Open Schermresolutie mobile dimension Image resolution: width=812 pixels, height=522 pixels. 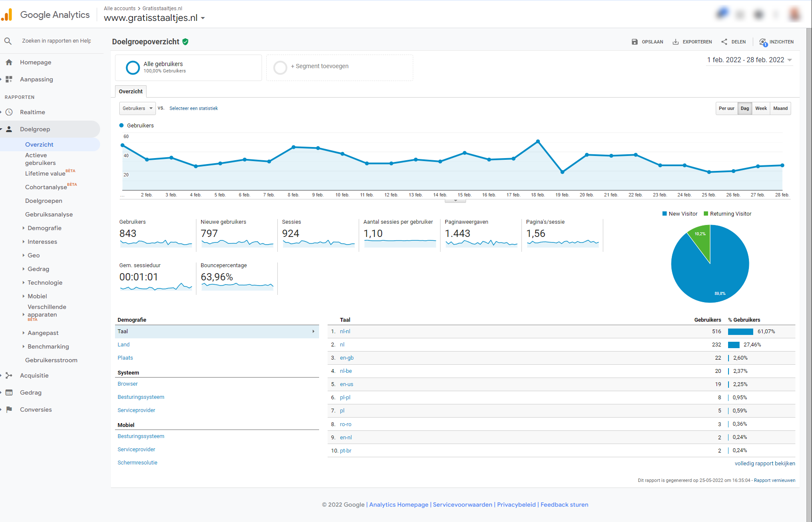pyautogui.click(x=138, y=463)
